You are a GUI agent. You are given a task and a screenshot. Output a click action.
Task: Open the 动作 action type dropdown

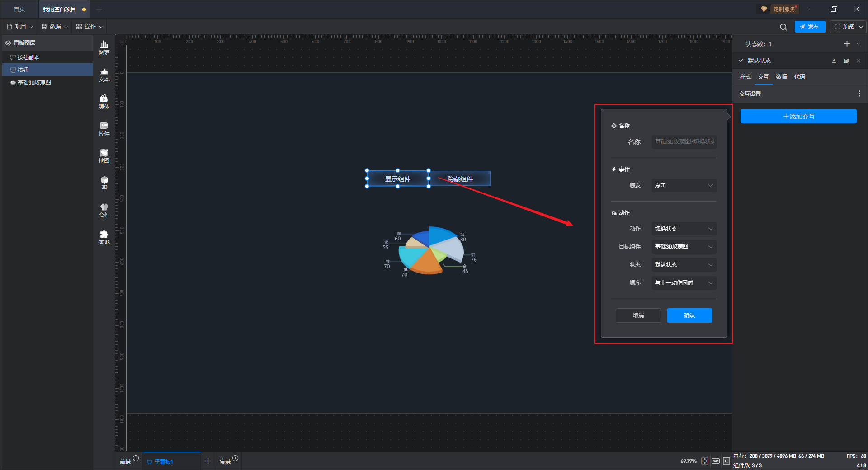[x=684, y=229]
